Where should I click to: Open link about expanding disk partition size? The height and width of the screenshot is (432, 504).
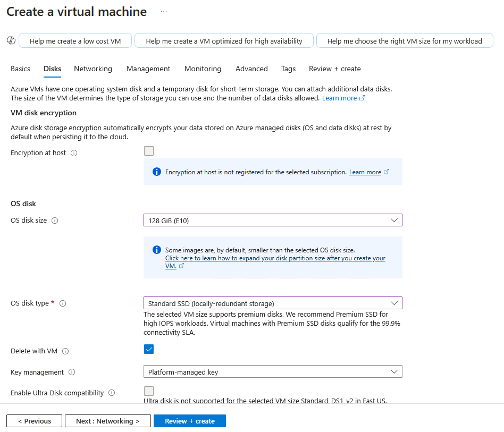275,258
